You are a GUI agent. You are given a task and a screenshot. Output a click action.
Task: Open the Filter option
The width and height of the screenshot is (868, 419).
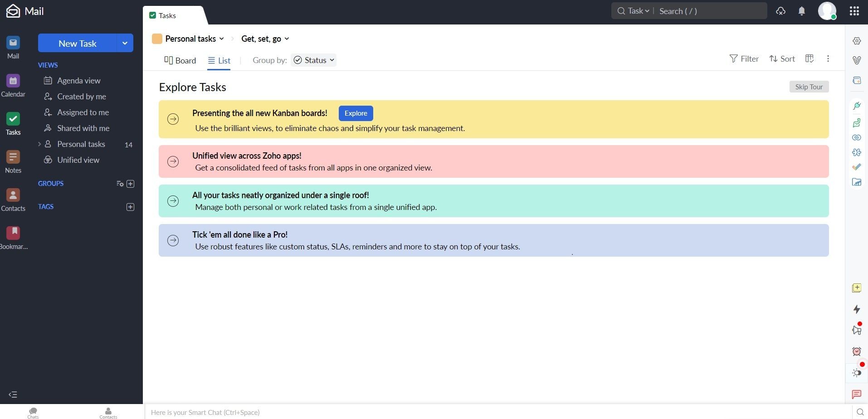744,58
